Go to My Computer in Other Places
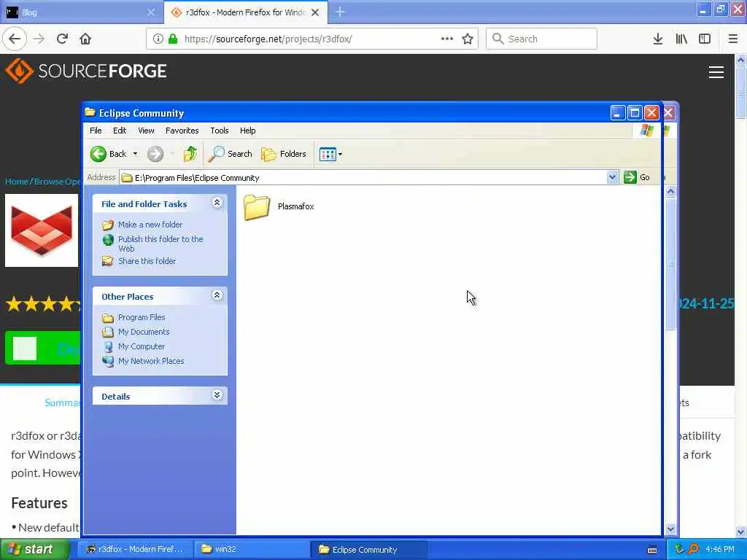The height and width of the screenshot is (560, 747). 141,346
